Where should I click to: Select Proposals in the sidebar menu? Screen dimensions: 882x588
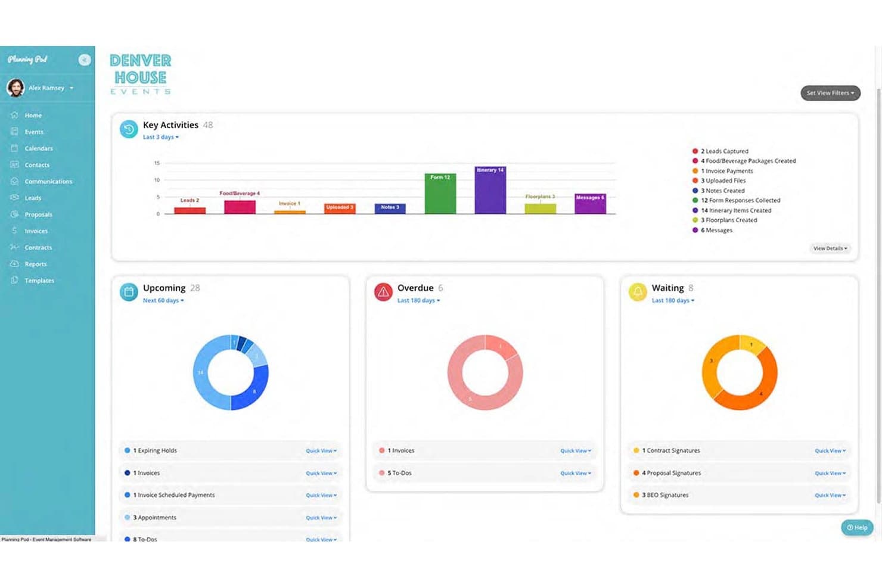[x=38, y=214]
